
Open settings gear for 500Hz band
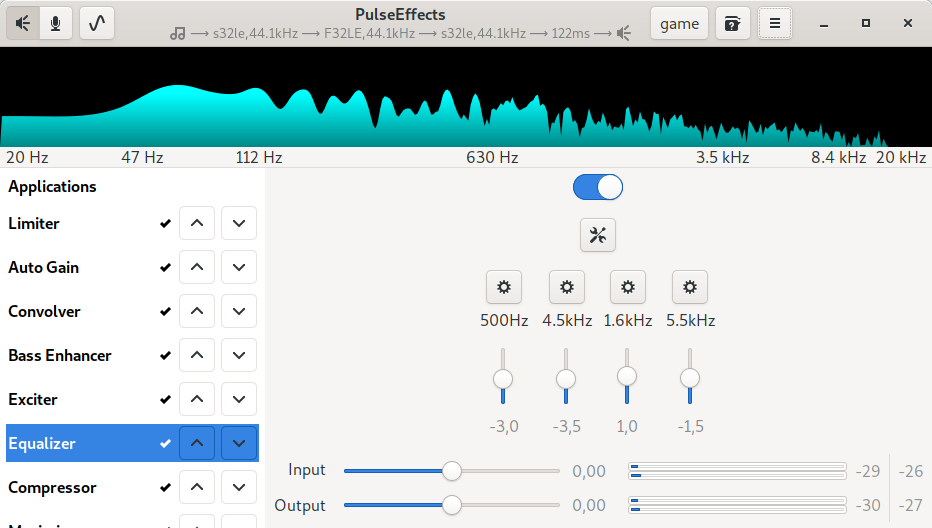coord(504,287)
